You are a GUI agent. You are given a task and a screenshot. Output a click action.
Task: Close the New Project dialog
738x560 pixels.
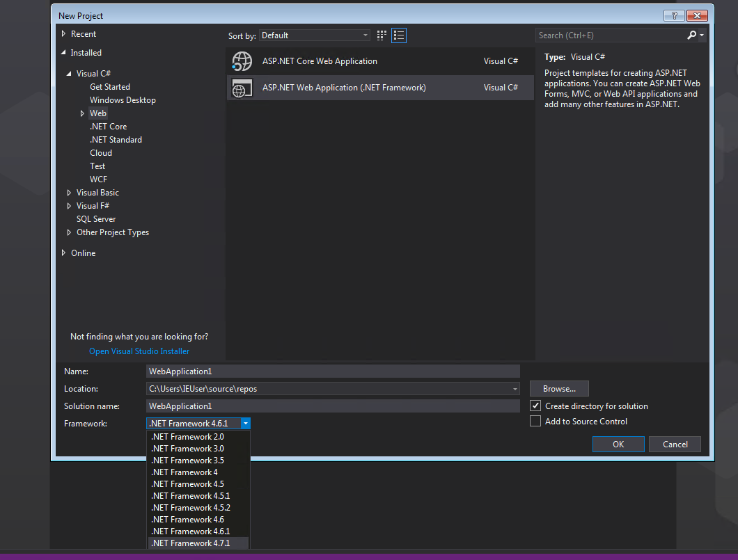[x=697, y=15]
